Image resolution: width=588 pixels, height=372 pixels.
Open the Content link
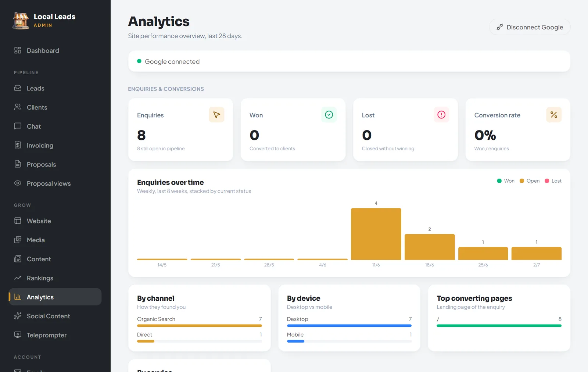55,259
